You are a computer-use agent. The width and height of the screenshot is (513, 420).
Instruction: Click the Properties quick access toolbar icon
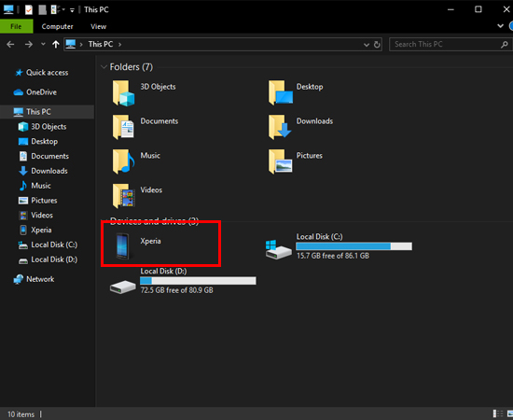29,9
